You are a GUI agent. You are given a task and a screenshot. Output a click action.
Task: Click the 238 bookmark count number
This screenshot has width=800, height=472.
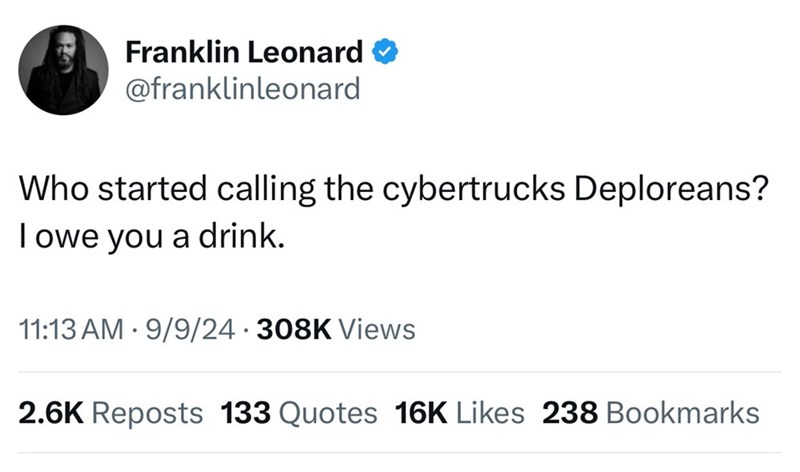569,412
